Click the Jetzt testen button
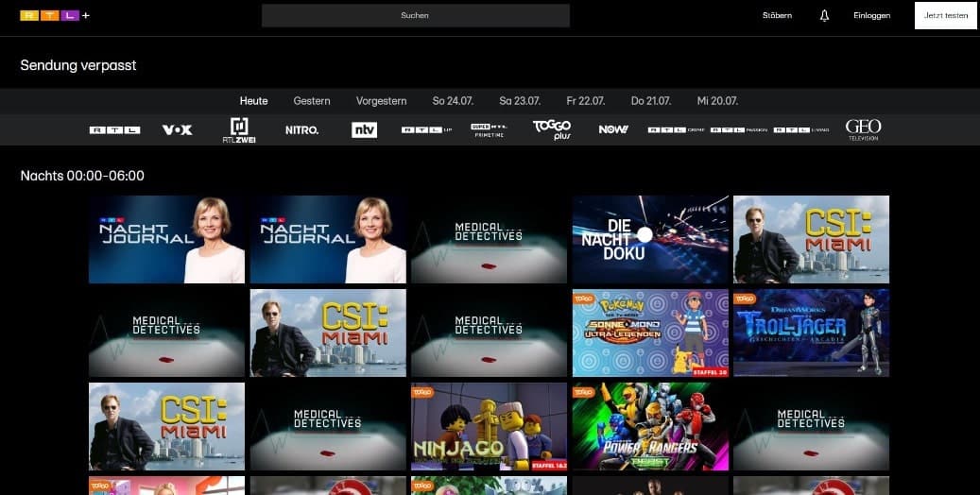The image size is (980, 495). coord(946,16)
